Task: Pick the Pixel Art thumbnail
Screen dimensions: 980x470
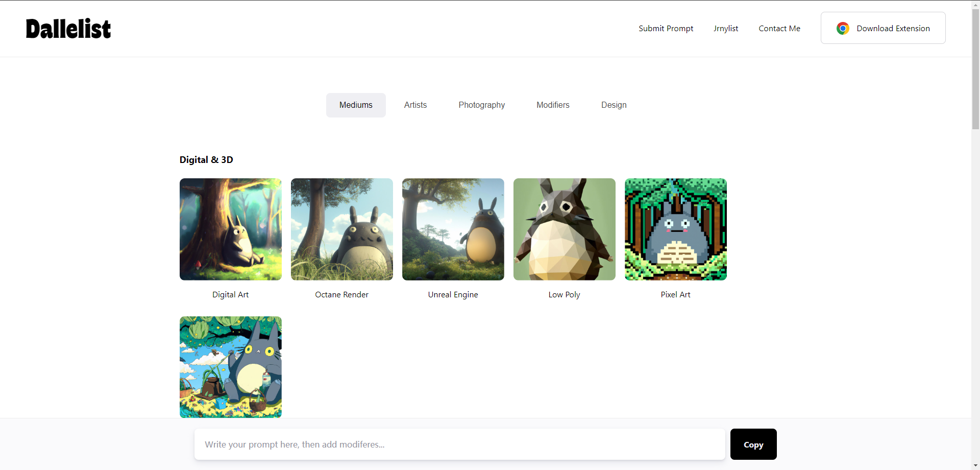Action: click(x=676, y=229)
